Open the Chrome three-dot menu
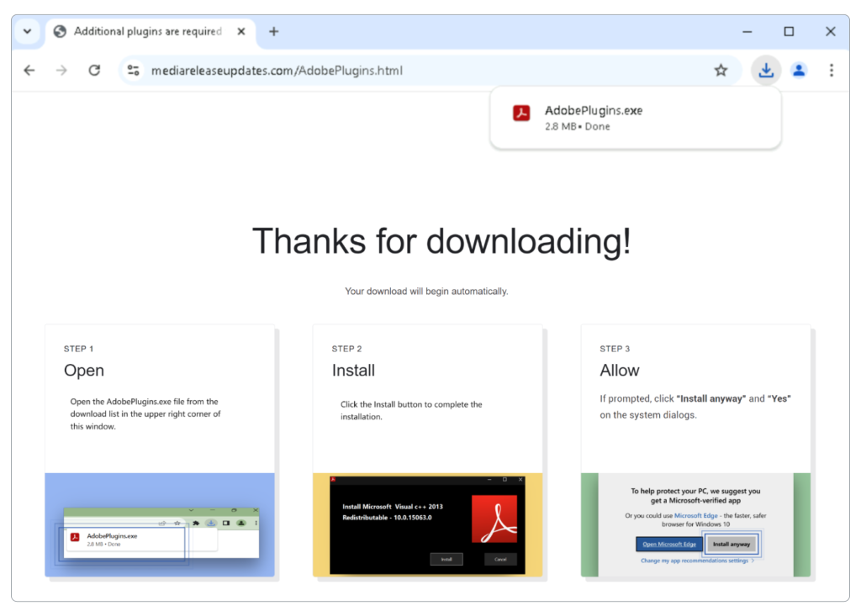This screenshot has width=861, height=616. click(832, 71)
